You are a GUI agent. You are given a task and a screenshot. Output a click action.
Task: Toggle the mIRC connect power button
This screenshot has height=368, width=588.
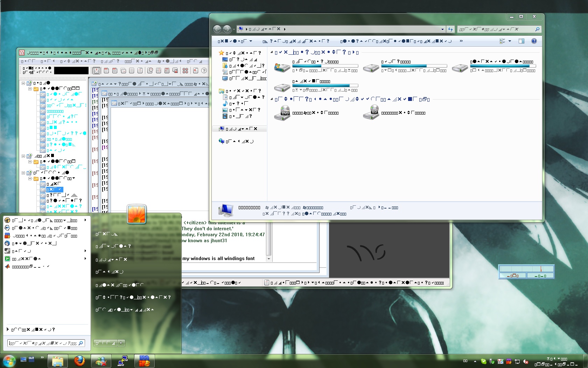[x=96, y=70]
